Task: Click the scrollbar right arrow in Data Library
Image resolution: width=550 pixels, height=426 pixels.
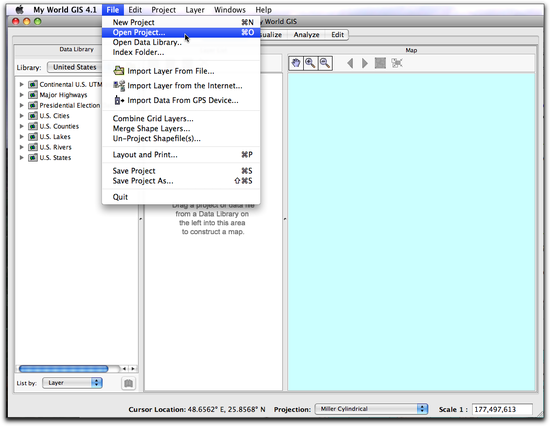Action: point(133,369)
